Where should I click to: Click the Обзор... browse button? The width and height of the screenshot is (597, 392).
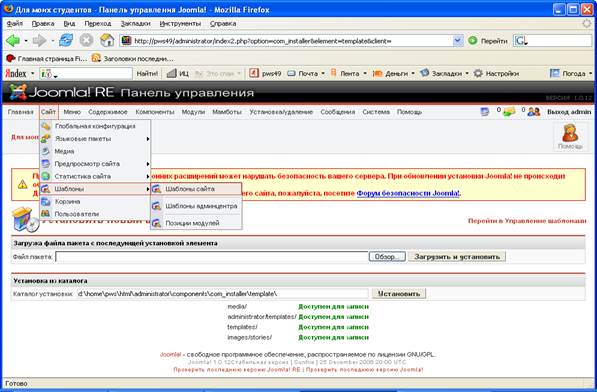(x=387, y=257)
